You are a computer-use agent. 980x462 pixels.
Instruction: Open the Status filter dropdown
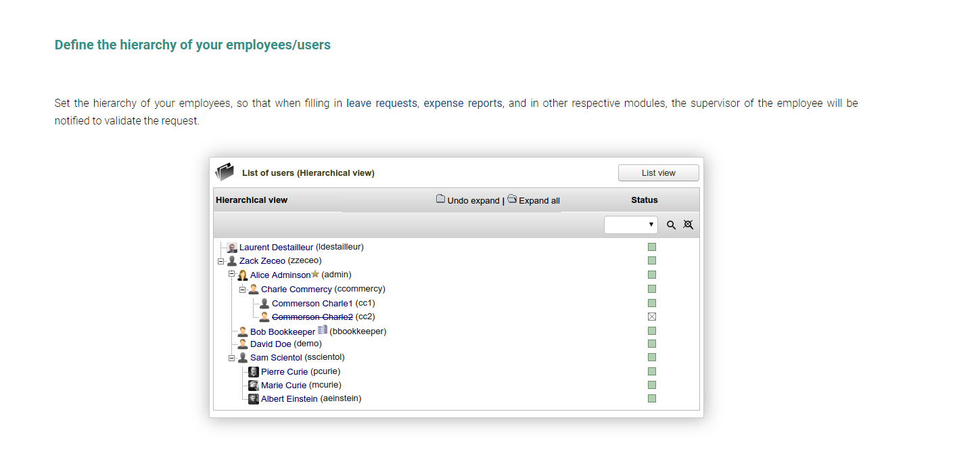tap(630, 225)
